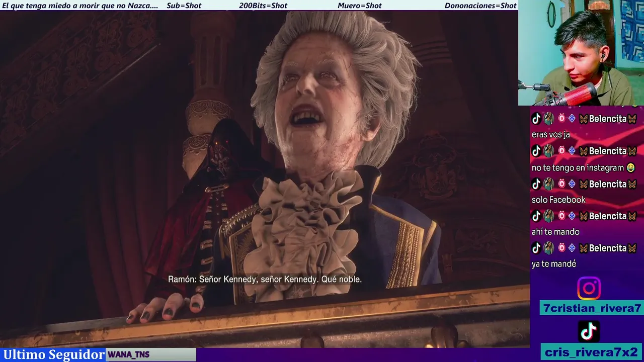Click pink stopwatch badge heading 'eras vos ja'
This screenshot has height=362, width=644.
click(x=561, y=119)
